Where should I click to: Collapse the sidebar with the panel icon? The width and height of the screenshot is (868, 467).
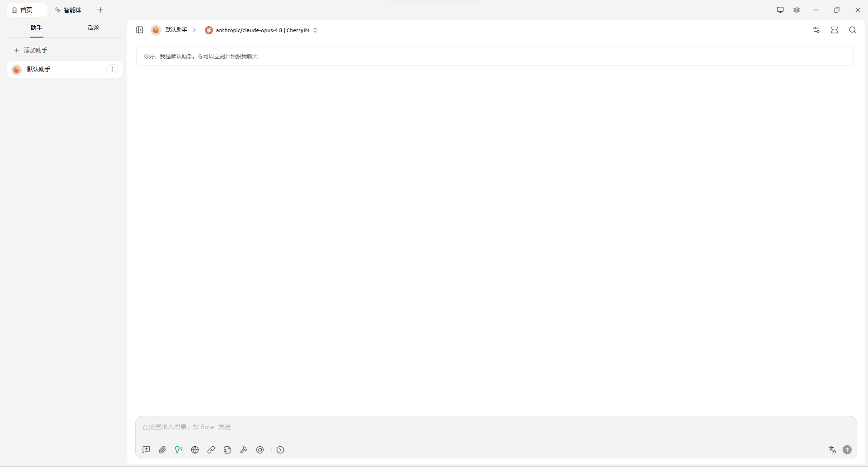pyautogui.click(x=140, y=30)
